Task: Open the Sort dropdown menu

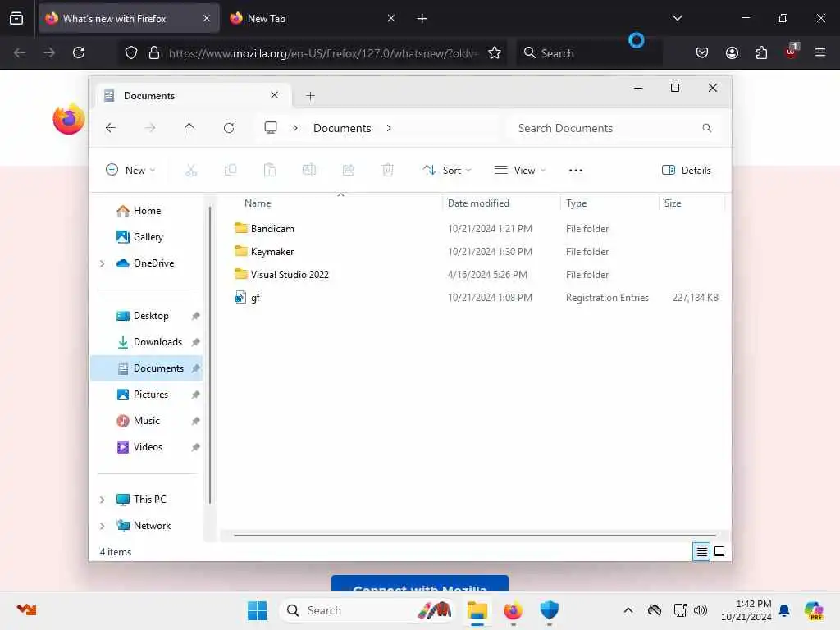Action: coord(447,171)
